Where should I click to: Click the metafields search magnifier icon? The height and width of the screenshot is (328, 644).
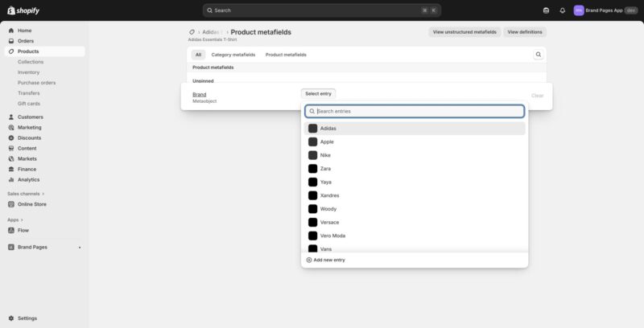(x=538, y=55)
